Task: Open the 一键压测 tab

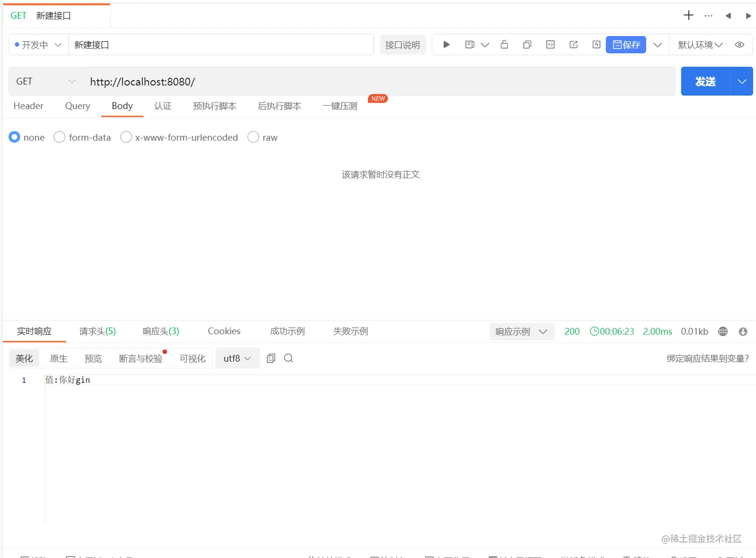Action: pos(339,106)
